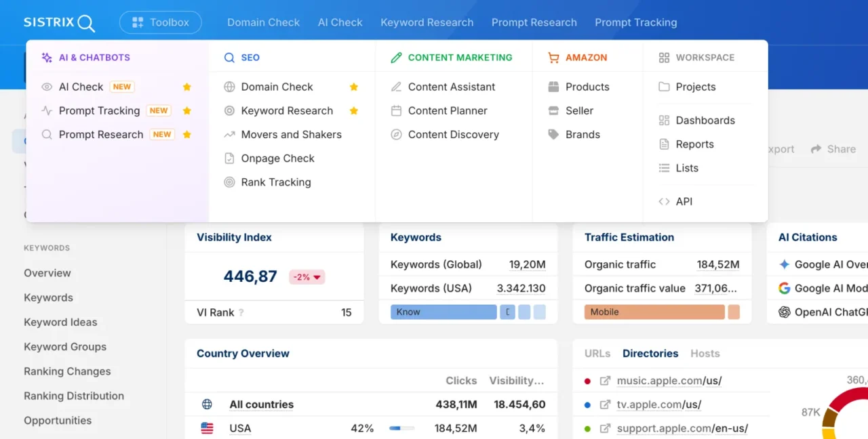Unfavorite AI Check star
868x439 pixels.
(x=187, y=87)
